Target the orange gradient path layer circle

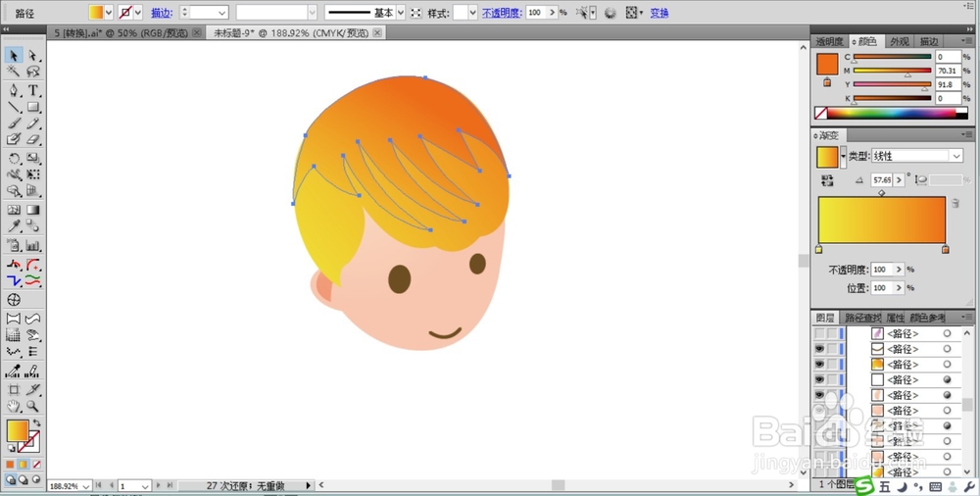[947, 364]
